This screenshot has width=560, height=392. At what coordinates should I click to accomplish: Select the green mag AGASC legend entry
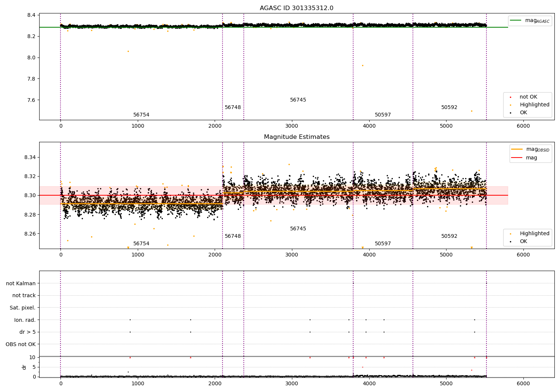530,21
